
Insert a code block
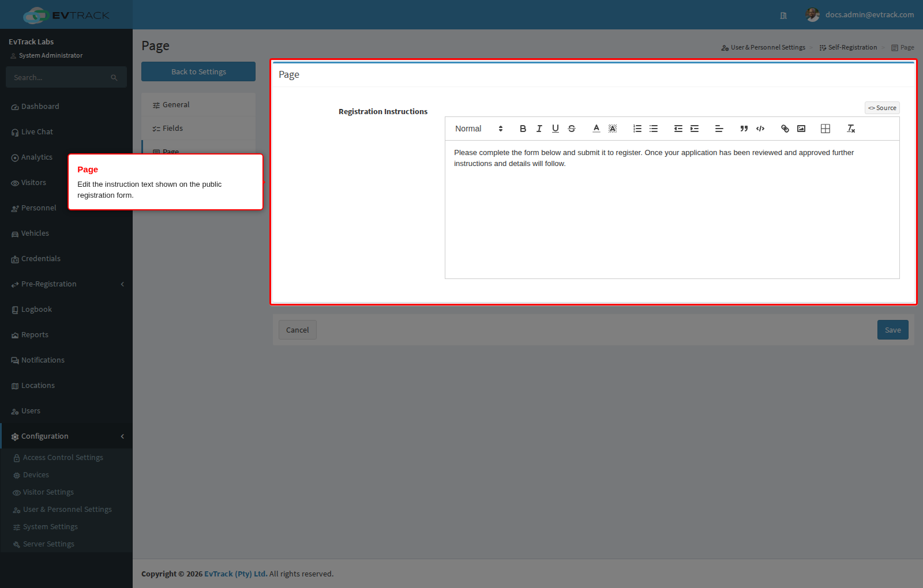pos(760,129)
